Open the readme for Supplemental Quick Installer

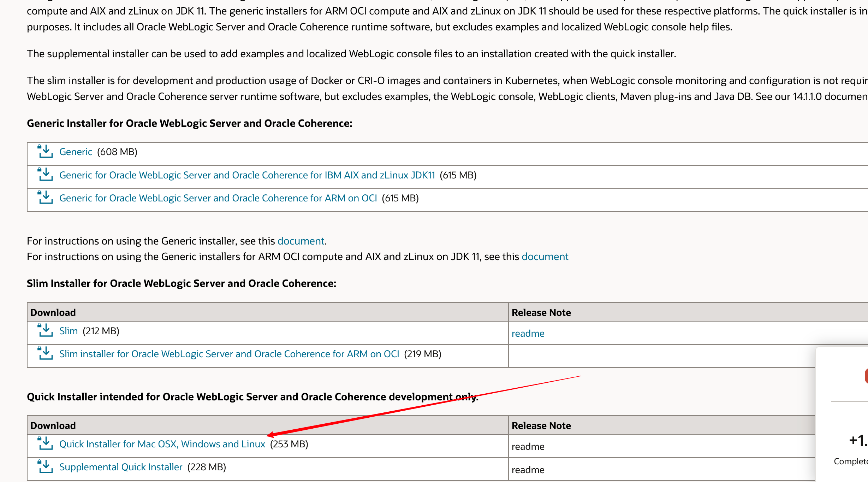coord(528,470)
